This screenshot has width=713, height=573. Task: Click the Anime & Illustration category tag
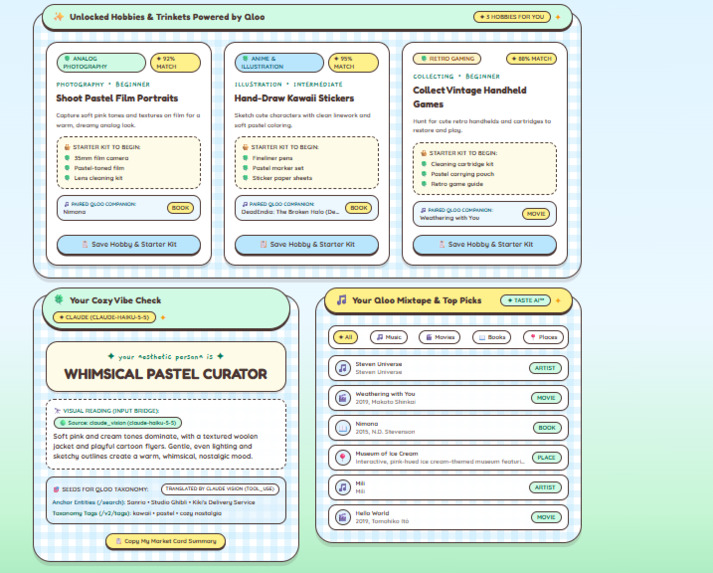coord(279,63)
